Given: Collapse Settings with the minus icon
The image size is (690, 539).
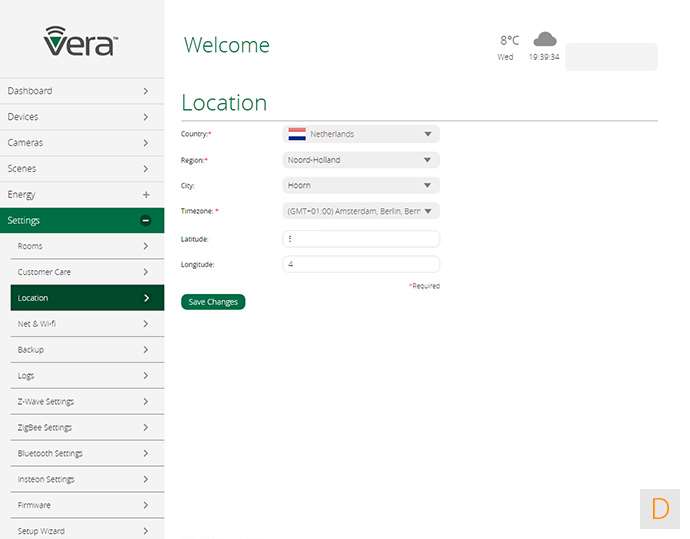Looking at the screenshot, I should click(146, 221).
